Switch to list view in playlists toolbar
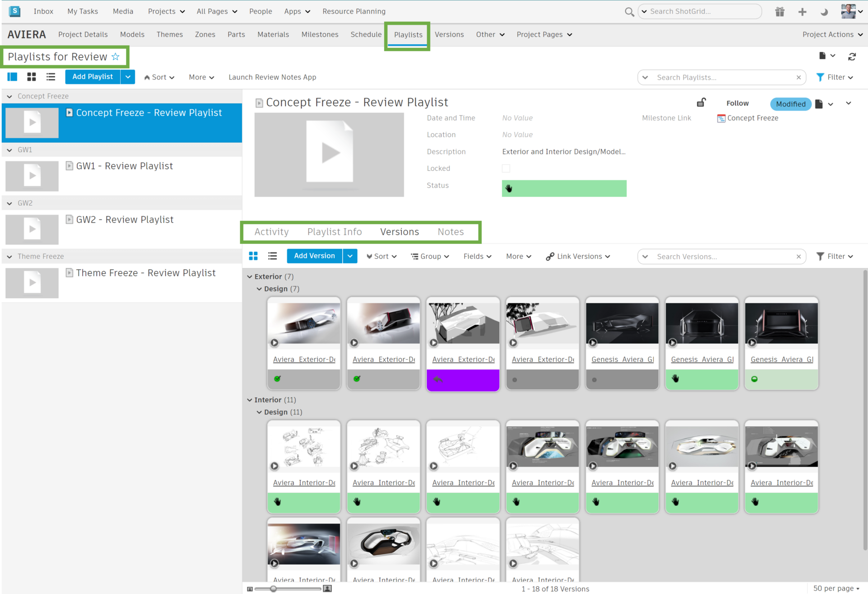Viewport: 868px width, 594px height. click(51, 77)
